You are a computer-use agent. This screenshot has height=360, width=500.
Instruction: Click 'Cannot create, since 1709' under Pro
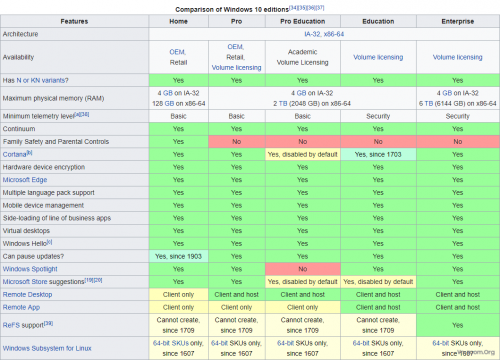[x=236, y=325]
